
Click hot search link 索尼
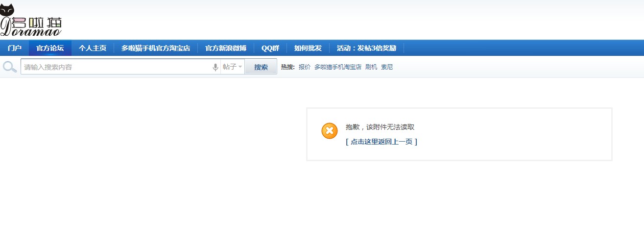click(387, 67)
